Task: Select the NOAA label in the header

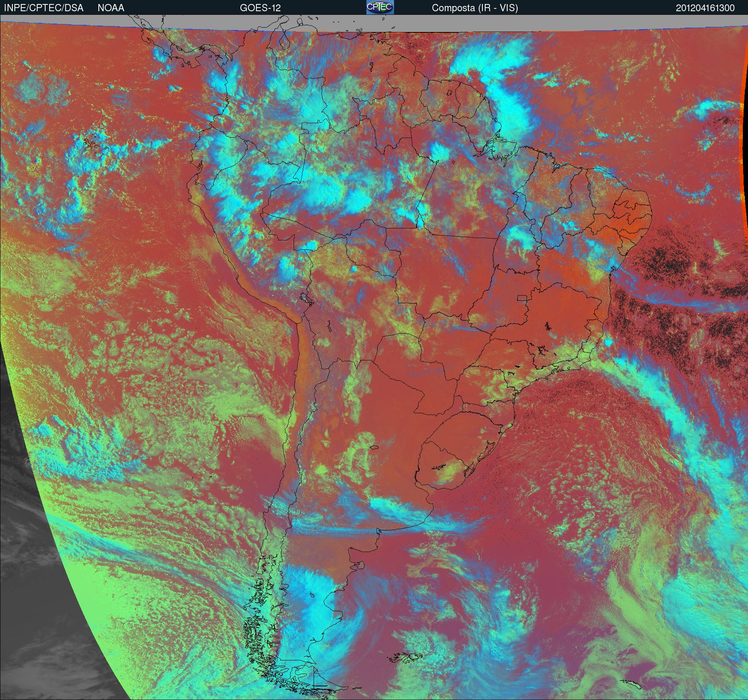Action: (x=111, y=8)
